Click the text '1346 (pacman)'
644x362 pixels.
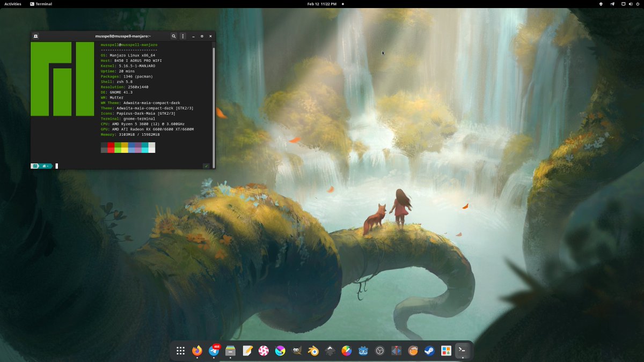[138, 77]
